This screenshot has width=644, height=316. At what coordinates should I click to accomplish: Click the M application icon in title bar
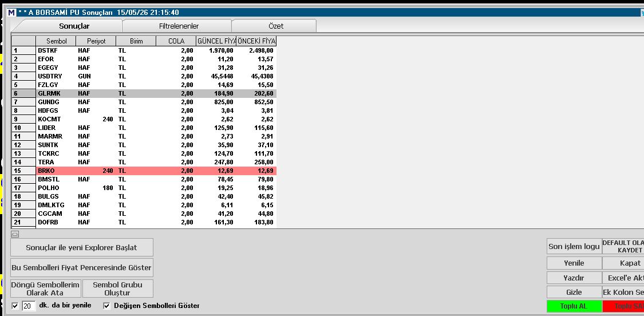(11, 13)
